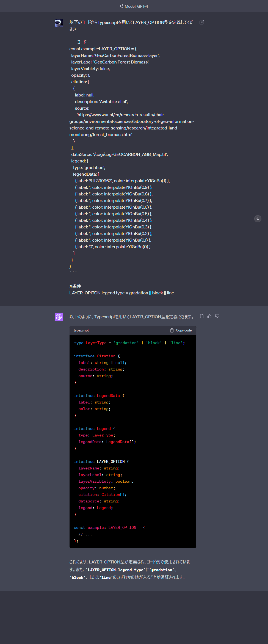Click the 'interface Legend {' line
Image resolution: width=268 pixels, height=644 pixels.
pos(95,429)
